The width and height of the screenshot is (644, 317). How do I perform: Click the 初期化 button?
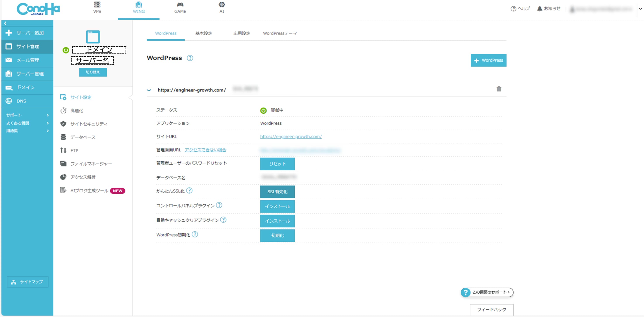coord(277,236)
